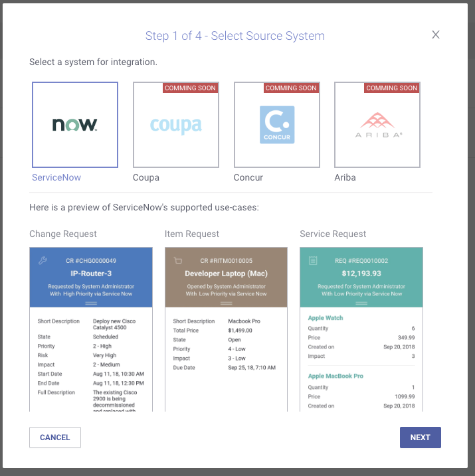Click 'Requested by System Administrator' on Change card
The image size is (475, 476).
coord(91,286)
